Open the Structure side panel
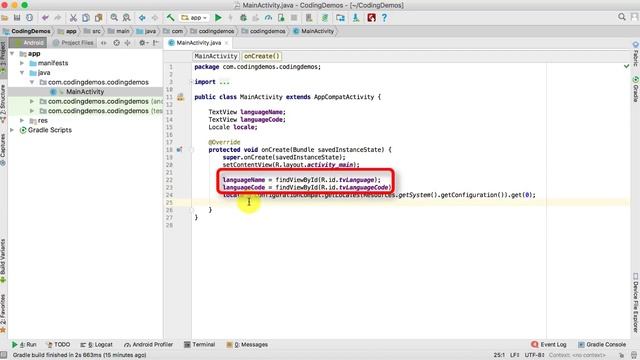Image resolution: width=640 pixels, height=360 pixels. (x=3, y=104)
